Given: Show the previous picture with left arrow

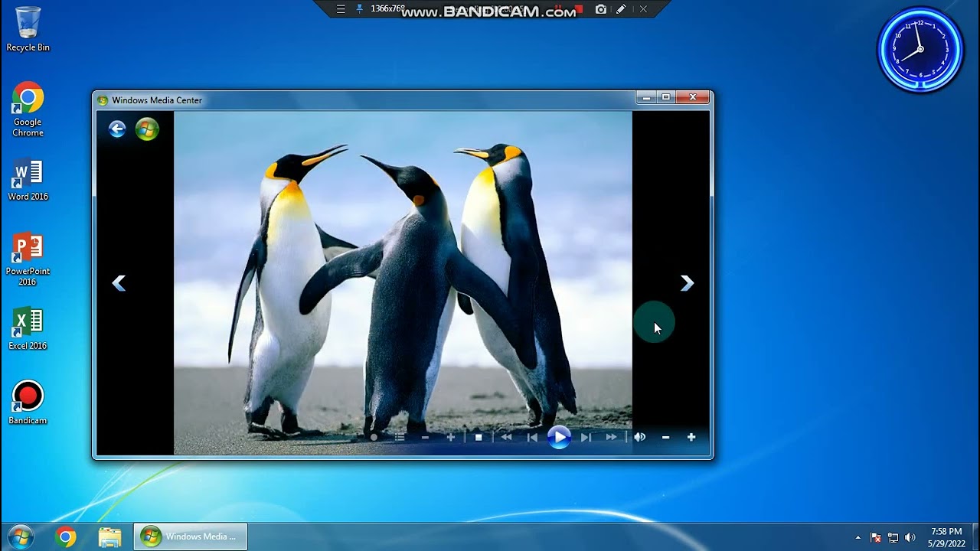Looking at the screenshot, I should tap(119, 284).
